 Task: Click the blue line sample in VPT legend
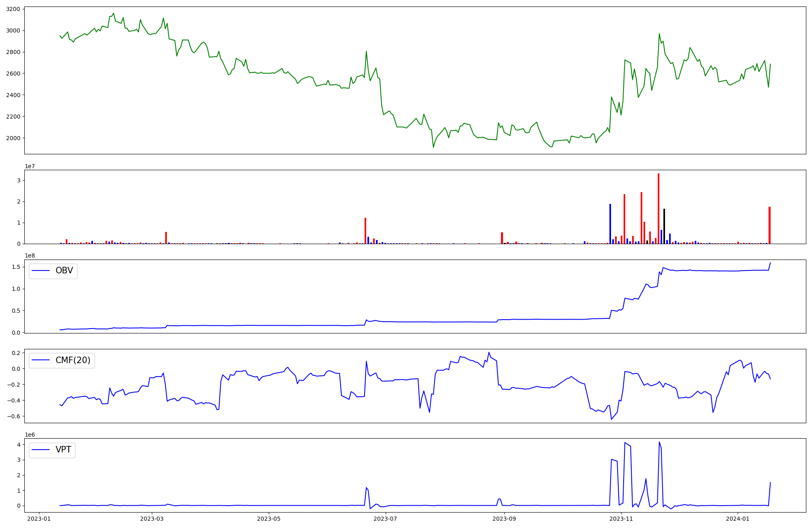[x=41, y=450]
